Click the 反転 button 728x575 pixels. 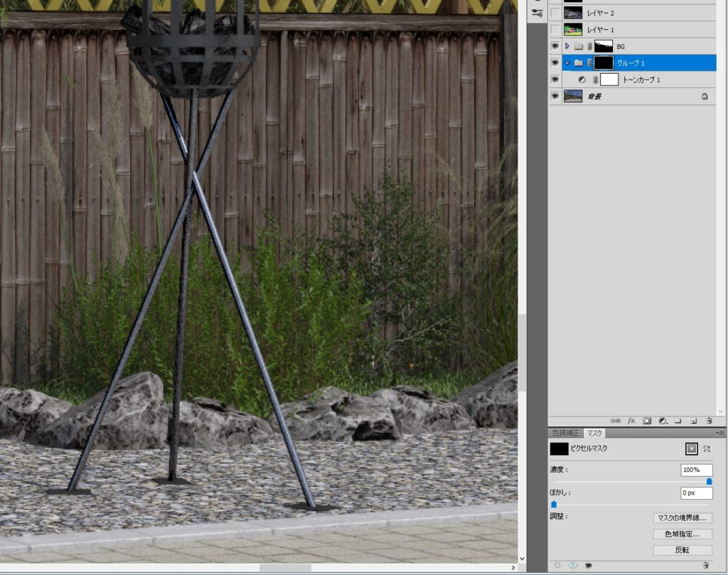(682, 550)
